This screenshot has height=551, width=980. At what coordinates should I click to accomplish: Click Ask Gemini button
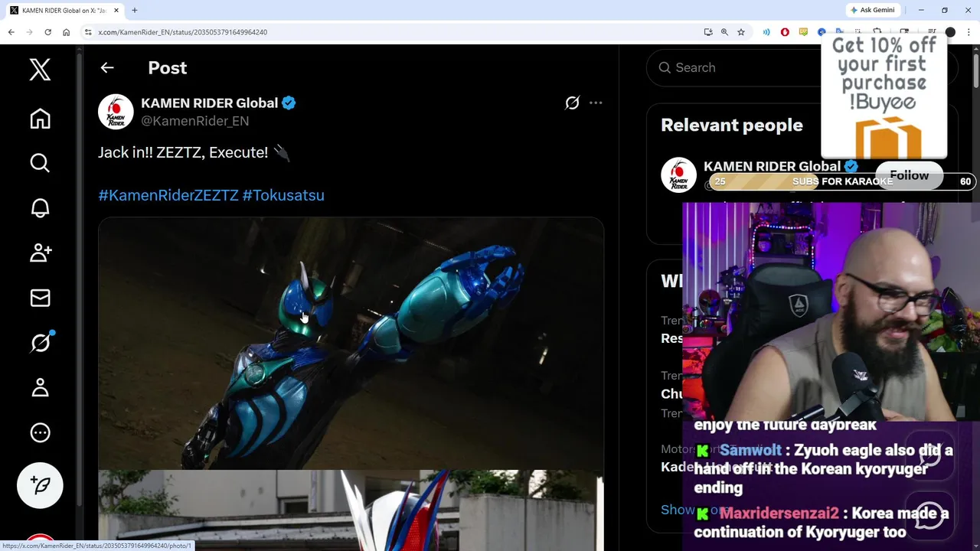coord(872,10)
